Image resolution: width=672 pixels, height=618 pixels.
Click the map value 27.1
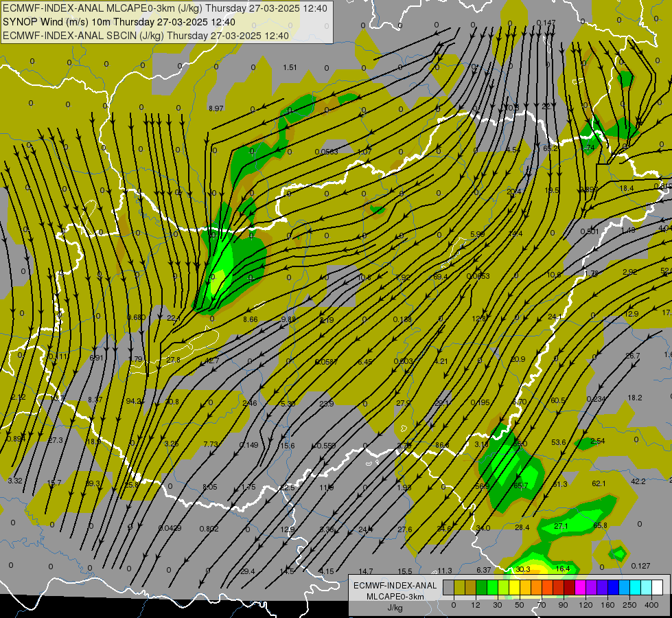pyautogui.click(x=561, y=526)
